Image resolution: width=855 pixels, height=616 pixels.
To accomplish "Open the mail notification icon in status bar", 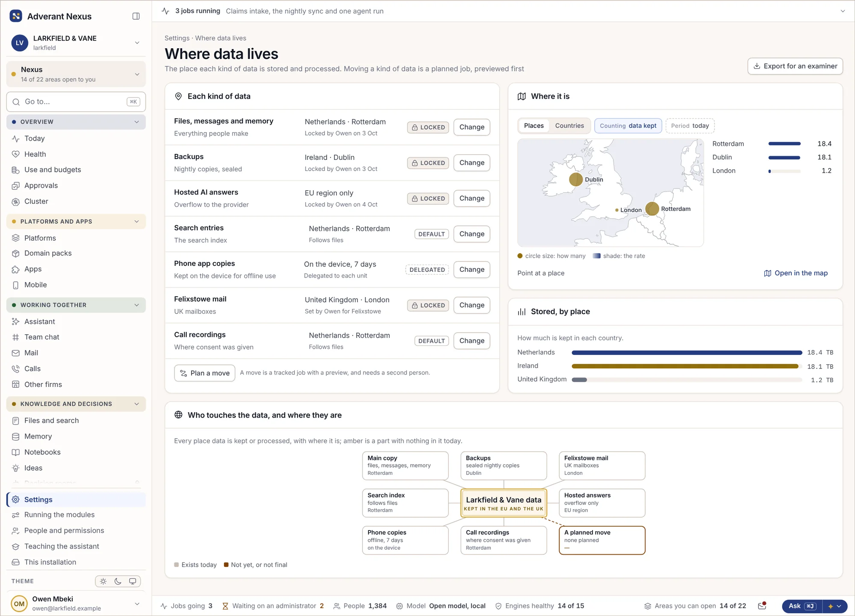I will click(762, 606).
